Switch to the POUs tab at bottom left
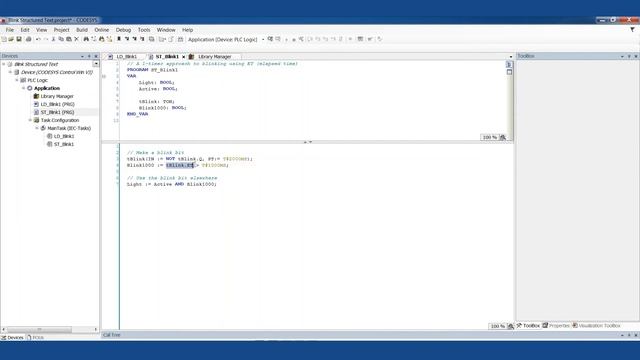Screen dimensions: 640x360 click(36, 338)
